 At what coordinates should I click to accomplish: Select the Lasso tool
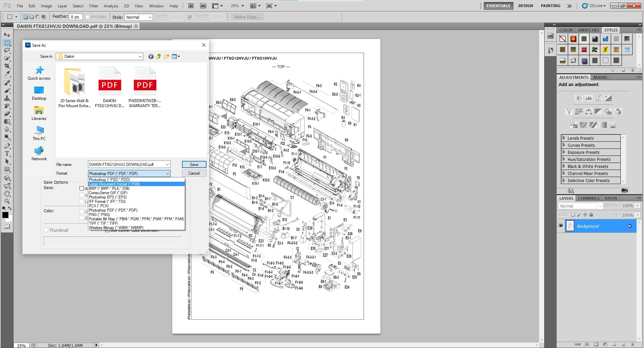pyautogui.click(x=7, y=50)
